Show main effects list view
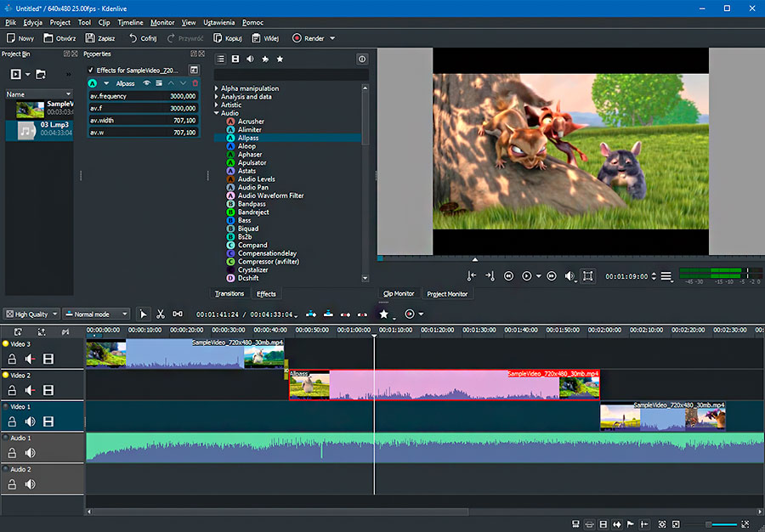This screenshot has height=532, width=765. tap(220, 59)
